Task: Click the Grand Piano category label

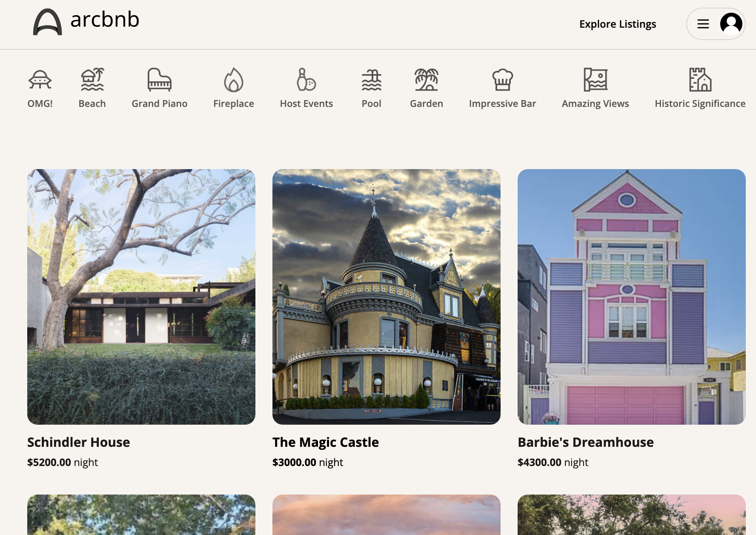Action: click(x=160, y=104)
